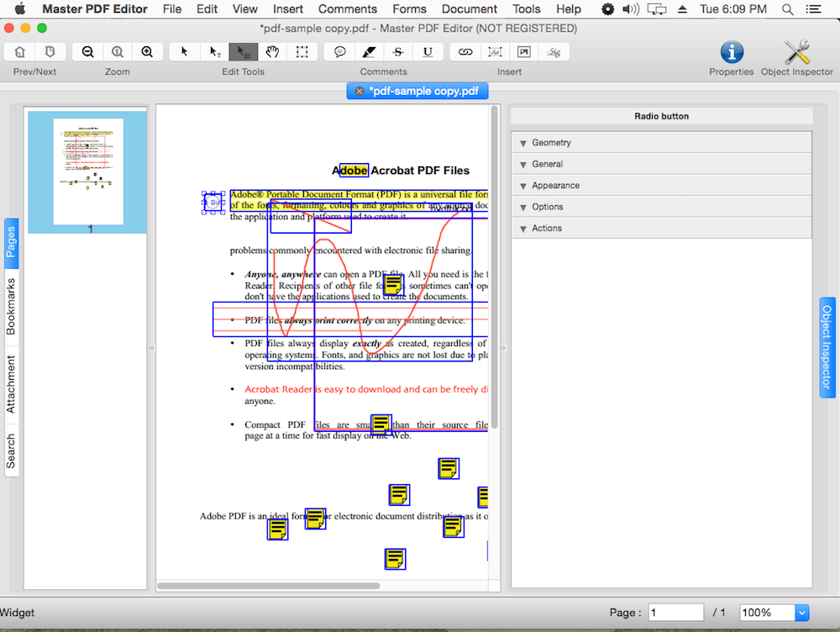The width and height of the screenshot is (840, 632).
Task: Open the Document menu
Action: 470,9
